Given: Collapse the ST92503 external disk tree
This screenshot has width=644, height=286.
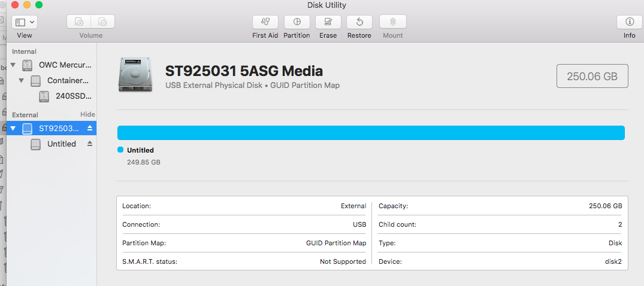Looking at the screenshot, I should point(13,129).
